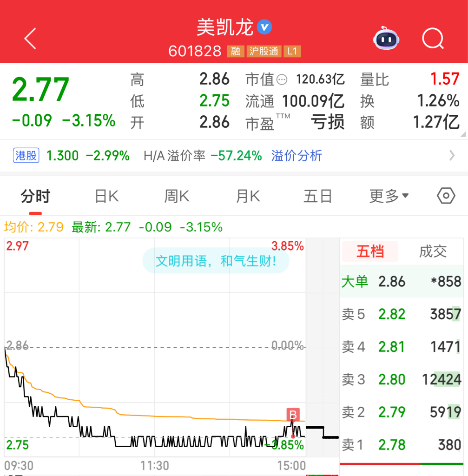Tap the after-hours chart segment beside 15:00
Image resolution: width=468 pixels, height=476 pixels.
[x=323, y=432]
